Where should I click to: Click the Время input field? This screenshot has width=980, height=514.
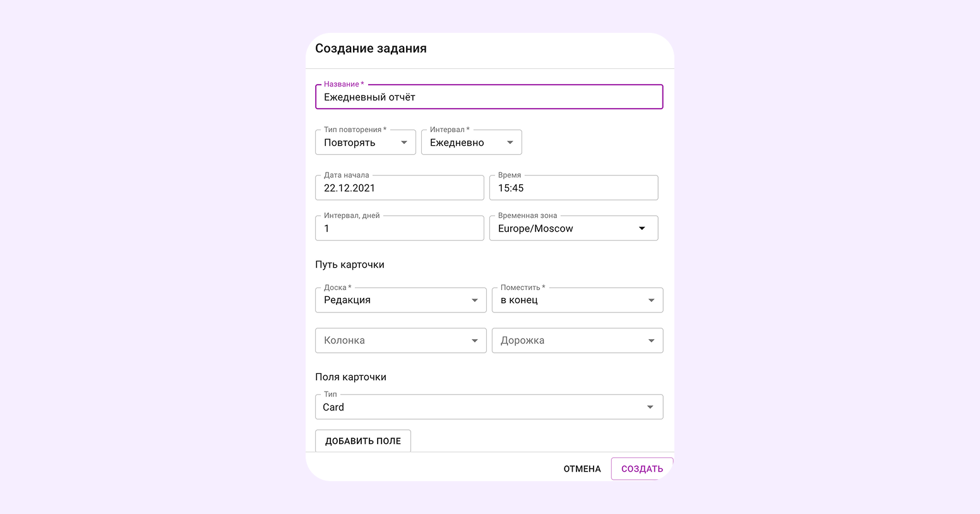click(x=573, y=188)
